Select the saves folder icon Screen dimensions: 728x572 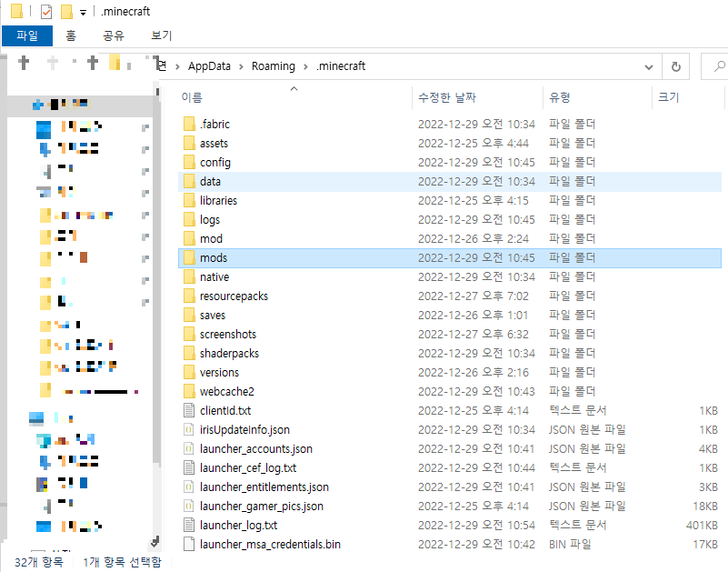[x=189, y=315]
